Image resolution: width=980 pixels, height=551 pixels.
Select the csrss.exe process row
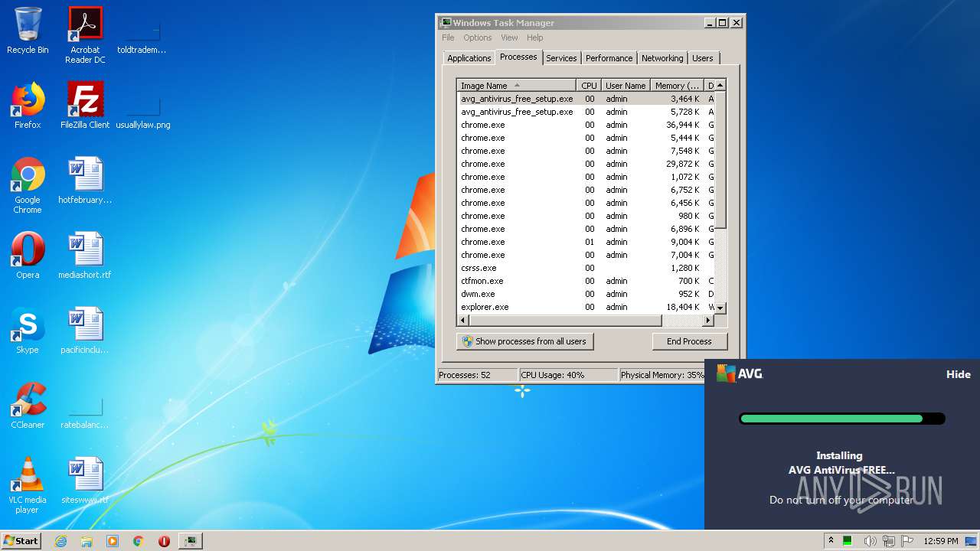click(586, 268)
